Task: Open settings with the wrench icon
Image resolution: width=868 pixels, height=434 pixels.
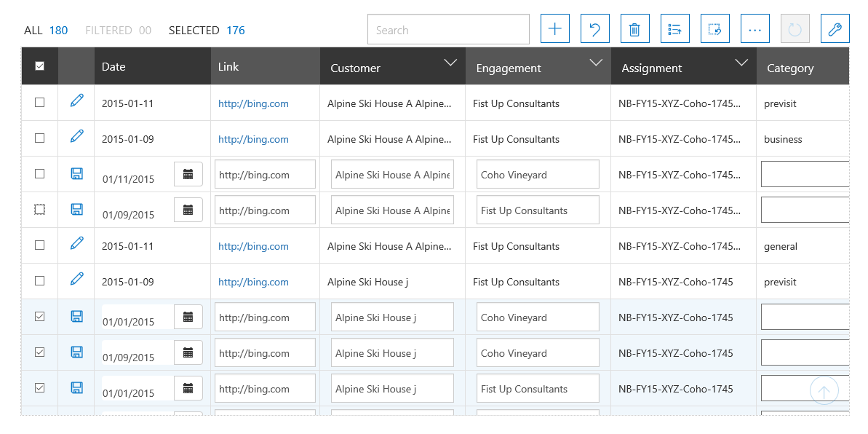Action: click(x=835, y=29)
